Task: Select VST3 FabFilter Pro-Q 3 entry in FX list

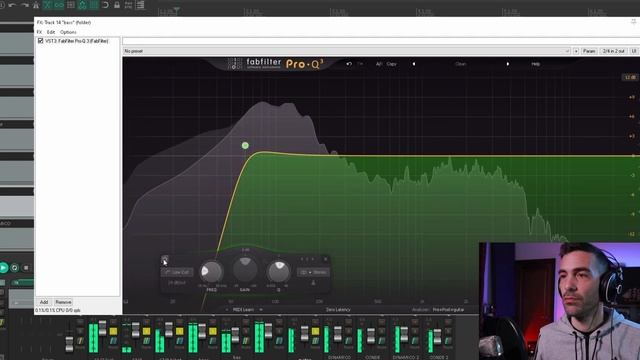Action: click(x=77, y=41)
